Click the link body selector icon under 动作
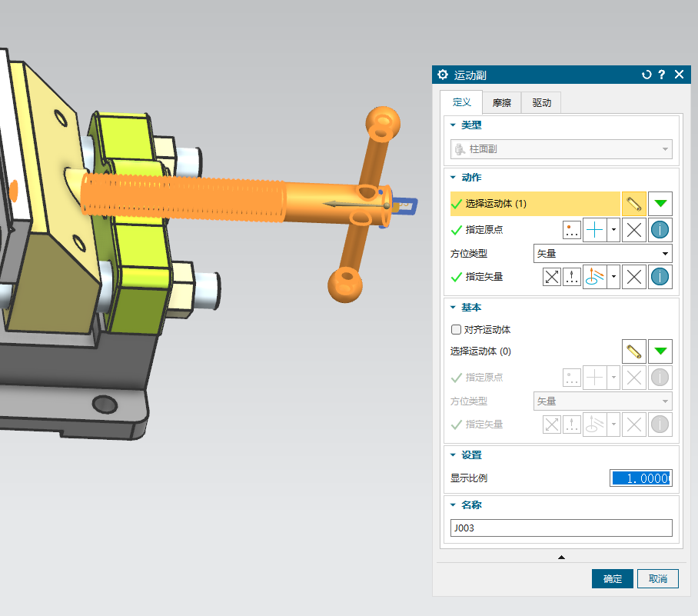Viewport: 698px width, 616px height. click(x=633, y=204)
